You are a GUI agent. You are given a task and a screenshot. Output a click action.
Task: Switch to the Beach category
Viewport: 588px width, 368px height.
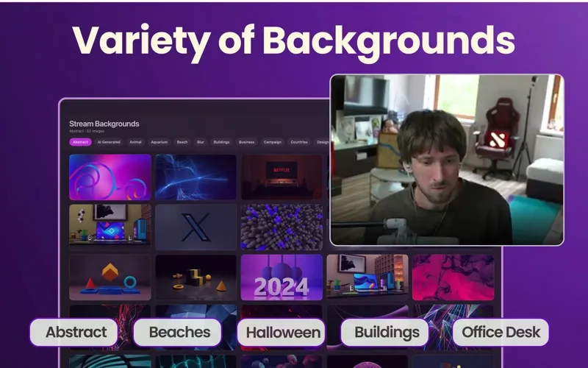point(182,142)
